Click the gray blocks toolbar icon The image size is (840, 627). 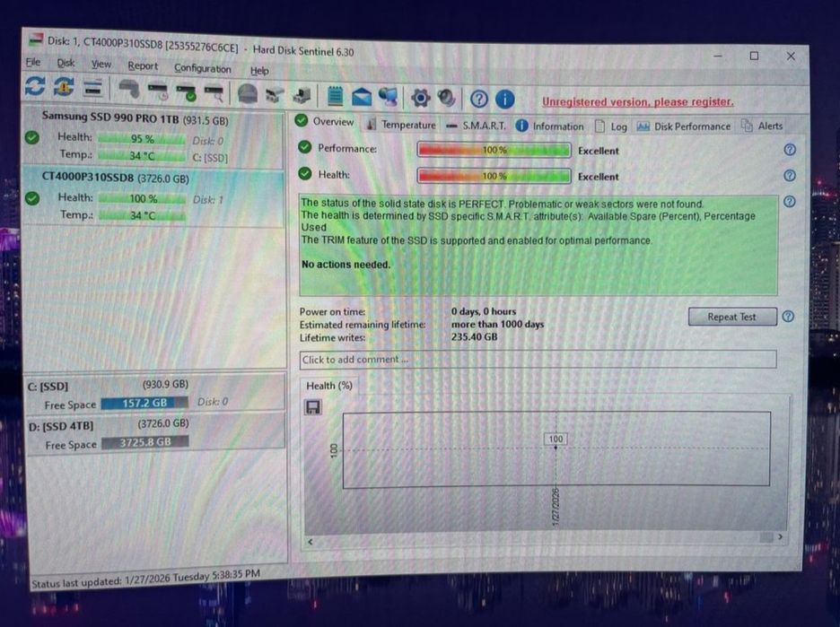click(302, 96)
